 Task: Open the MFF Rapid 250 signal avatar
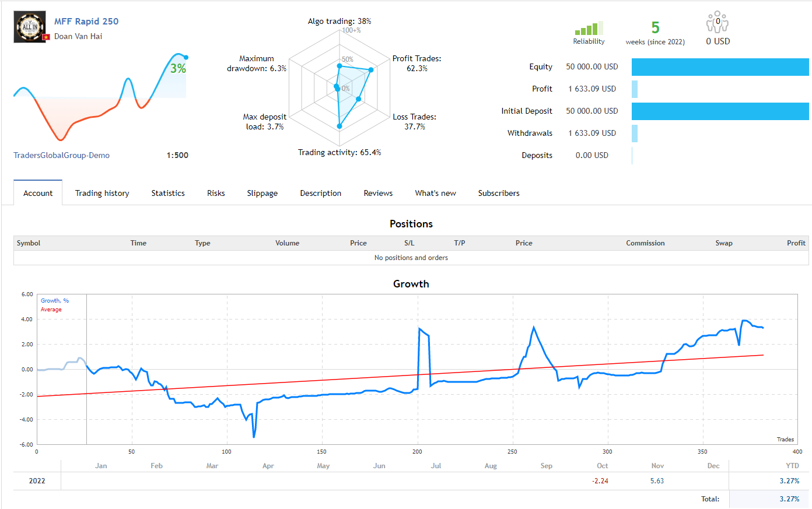tap(30, 27)
